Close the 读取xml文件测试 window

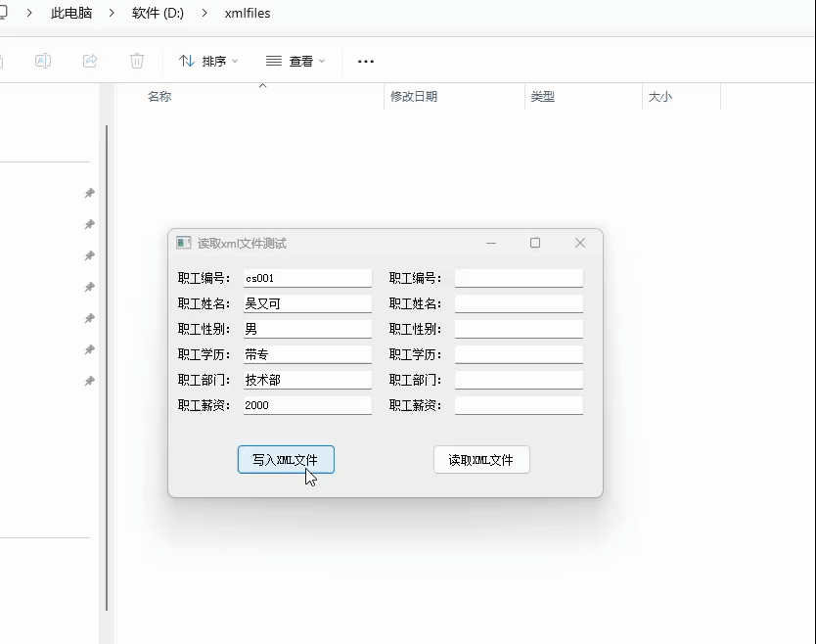click(x=580, y=243)
